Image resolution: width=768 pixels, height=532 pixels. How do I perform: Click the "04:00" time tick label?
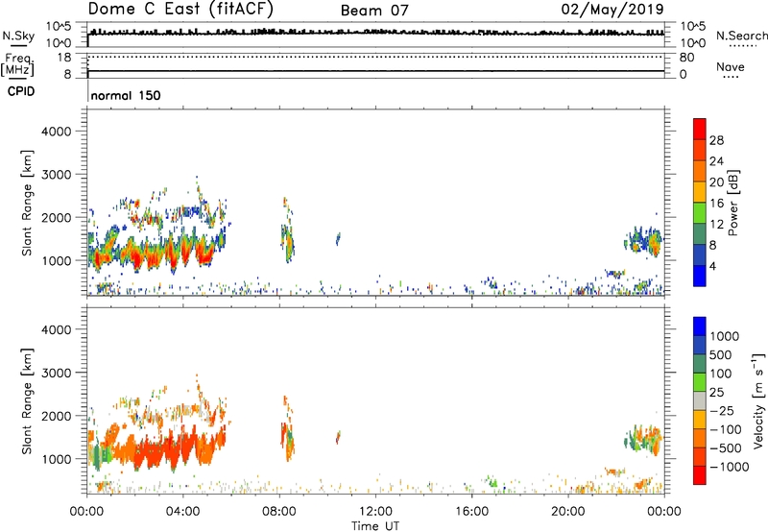(182, 512)
